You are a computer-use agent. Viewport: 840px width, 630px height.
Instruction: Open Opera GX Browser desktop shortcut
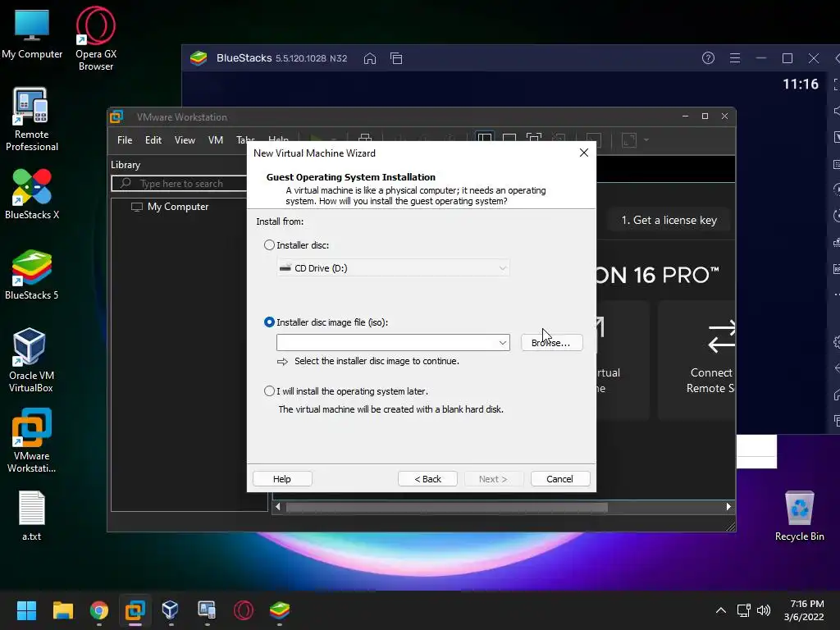[96, 39]
